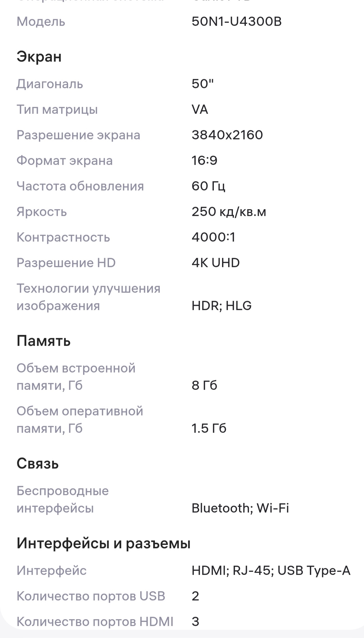Tap the Память section heading
Viewport: 364px width, 638px height.
coord(43,341)
